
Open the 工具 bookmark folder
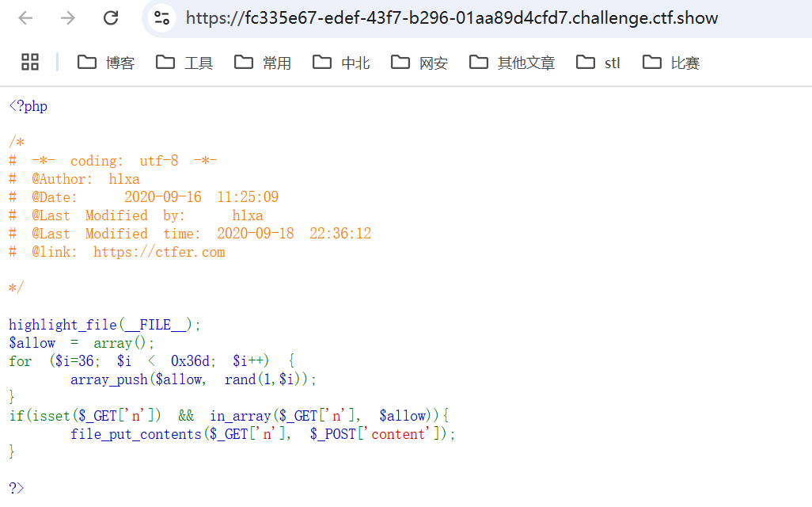pyautogui.click(x=184, y=63)
